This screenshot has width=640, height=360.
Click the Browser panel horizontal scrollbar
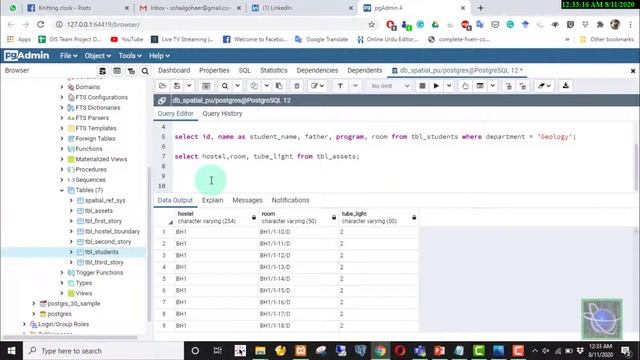click(70, 338)
